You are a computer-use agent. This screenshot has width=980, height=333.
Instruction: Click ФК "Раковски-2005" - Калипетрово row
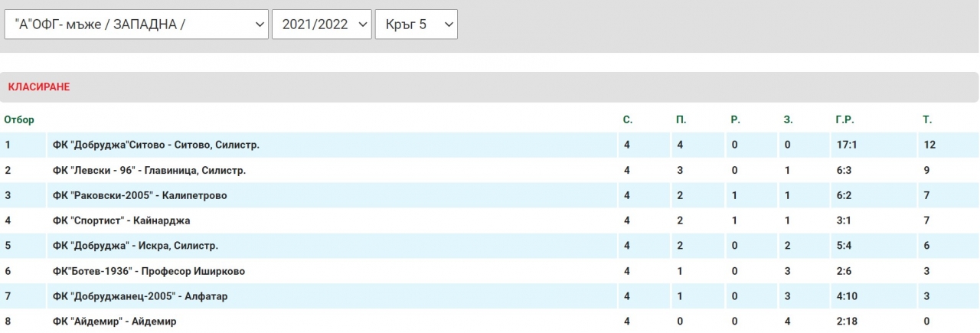tap(140, 195)
